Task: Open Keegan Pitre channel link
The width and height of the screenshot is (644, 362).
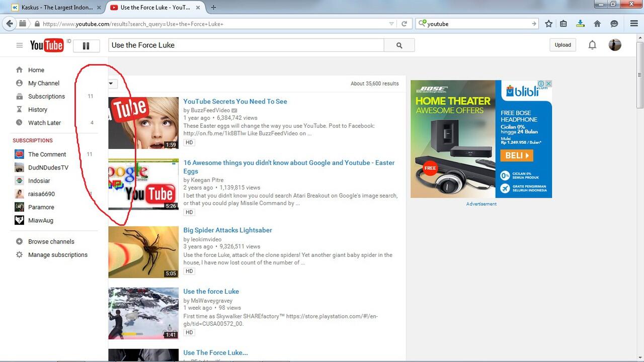Action: click(207, 180)
